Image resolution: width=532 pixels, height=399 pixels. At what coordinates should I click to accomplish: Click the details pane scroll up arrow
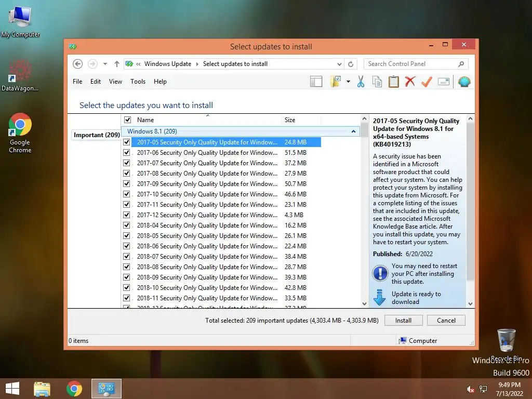(470, 119)
